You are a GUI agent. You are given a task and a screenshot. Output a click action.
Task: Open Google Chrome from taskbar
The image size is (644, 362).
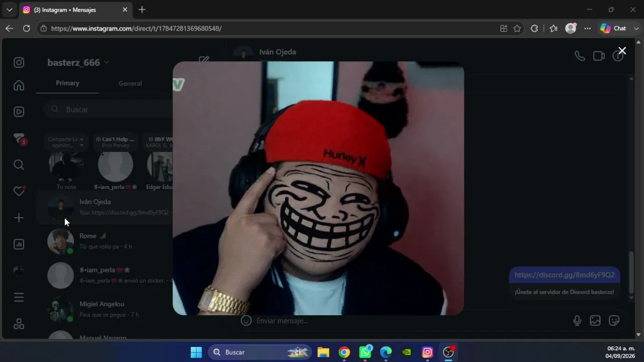pos(344,352)
